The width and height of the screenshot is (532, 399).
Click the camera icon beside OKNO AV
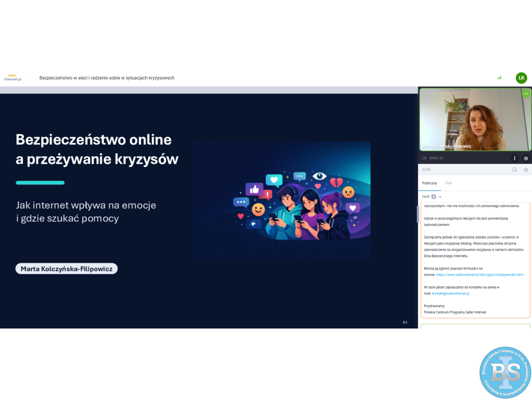424,158
